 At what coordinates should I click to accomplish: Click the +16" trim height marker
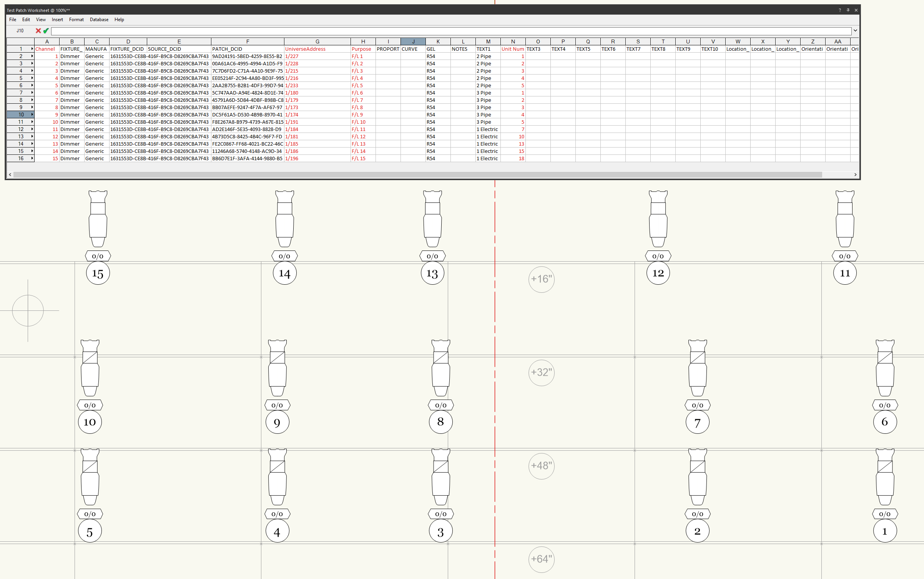pos(541,280)
